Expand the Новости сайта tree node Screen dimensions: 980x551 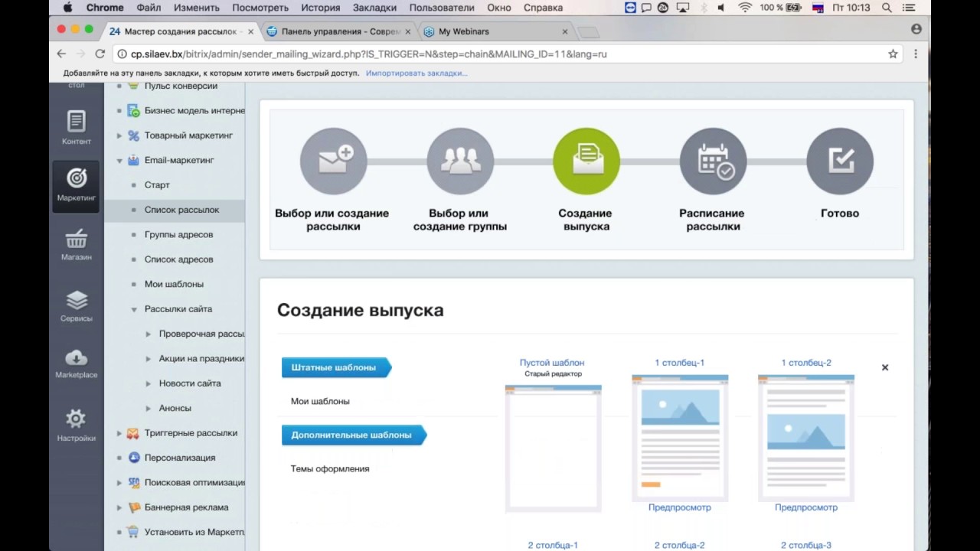coord(149,383)
